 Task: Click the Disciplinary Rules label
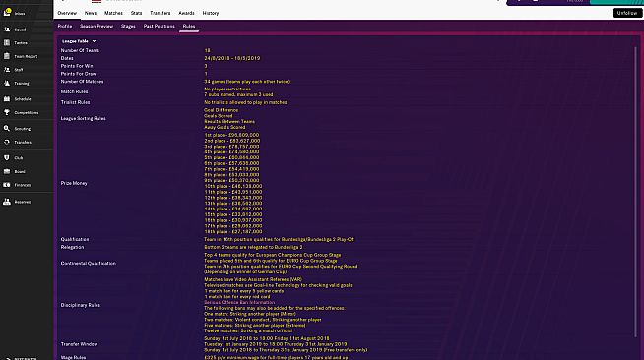coord(81,305)
